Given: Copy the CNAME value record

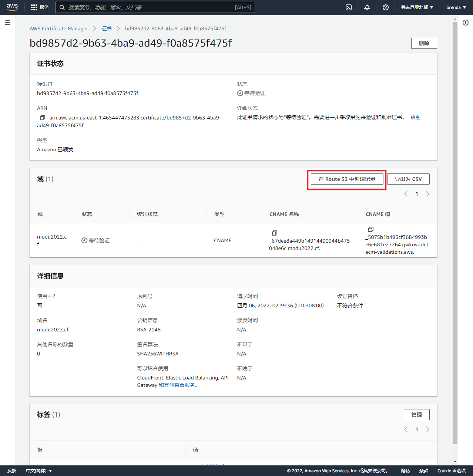Looking at the screenshot, I should click(371, 229).
